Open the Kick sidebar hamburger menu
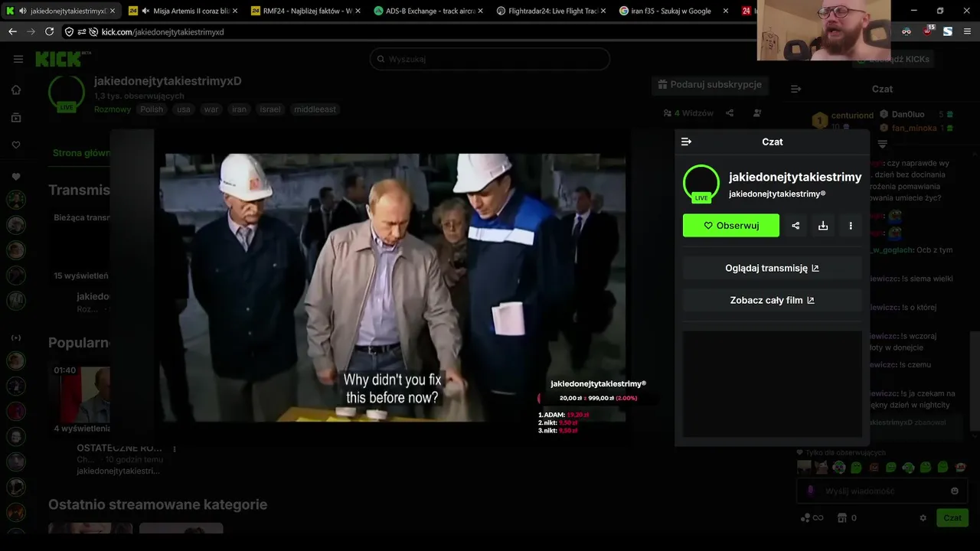Viewport: 980px width, 551px height. (18, 59)
